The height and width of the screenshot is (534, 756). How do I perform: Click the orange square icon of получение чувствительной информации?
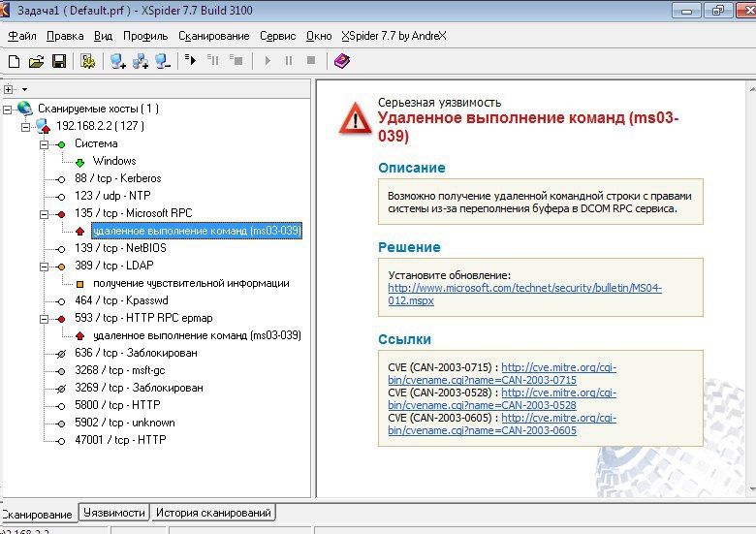click(80, 284)
